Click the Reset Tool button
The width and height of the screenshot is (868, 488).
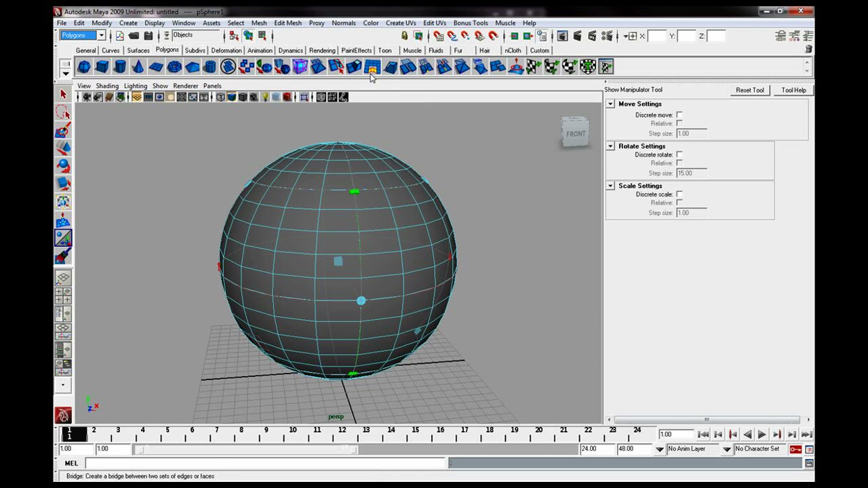coord(750,90)
